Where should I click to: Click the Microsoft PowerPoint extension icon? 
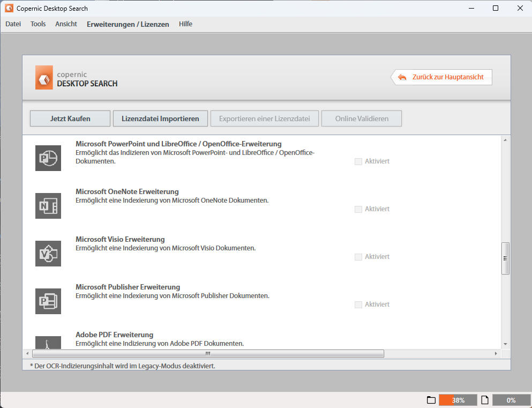point(48,158)
